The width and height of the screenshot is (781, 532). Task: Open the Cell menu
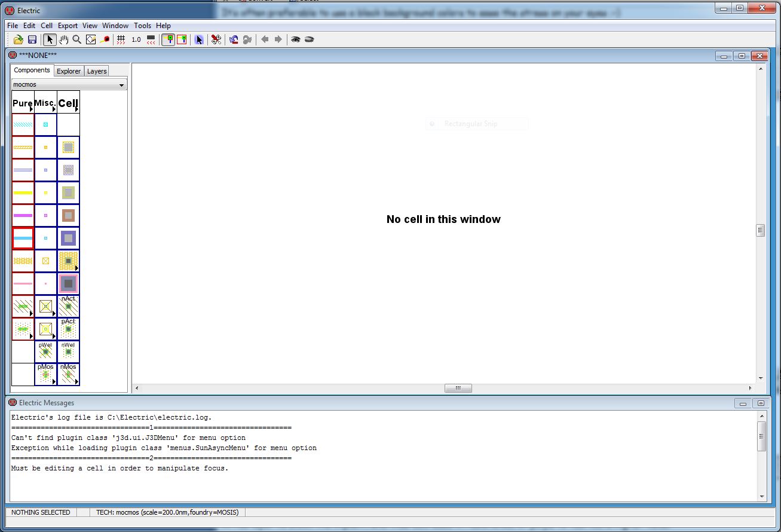pos(47,26)
